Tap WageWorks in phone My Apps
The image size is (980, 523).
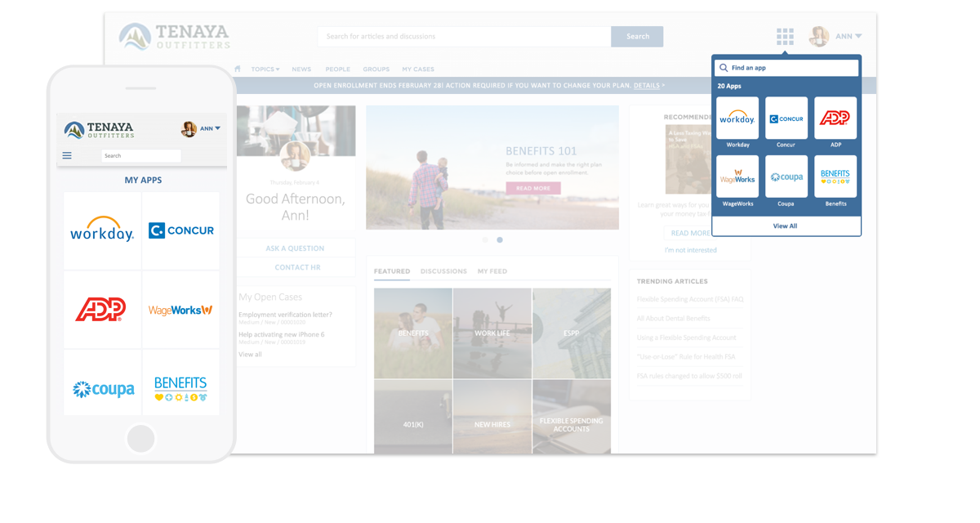(x=180, y=310)
